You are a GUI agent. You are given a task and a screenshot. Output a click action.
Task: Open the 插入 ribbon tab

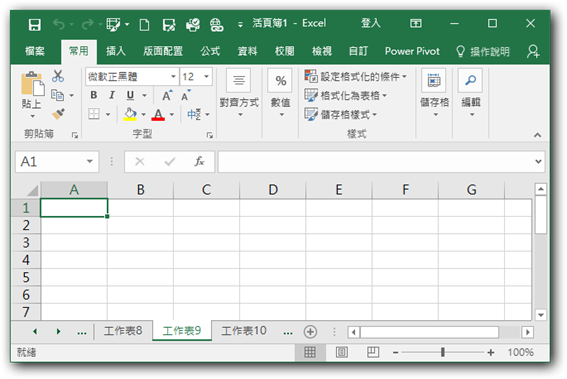click(x=116, y=51)
